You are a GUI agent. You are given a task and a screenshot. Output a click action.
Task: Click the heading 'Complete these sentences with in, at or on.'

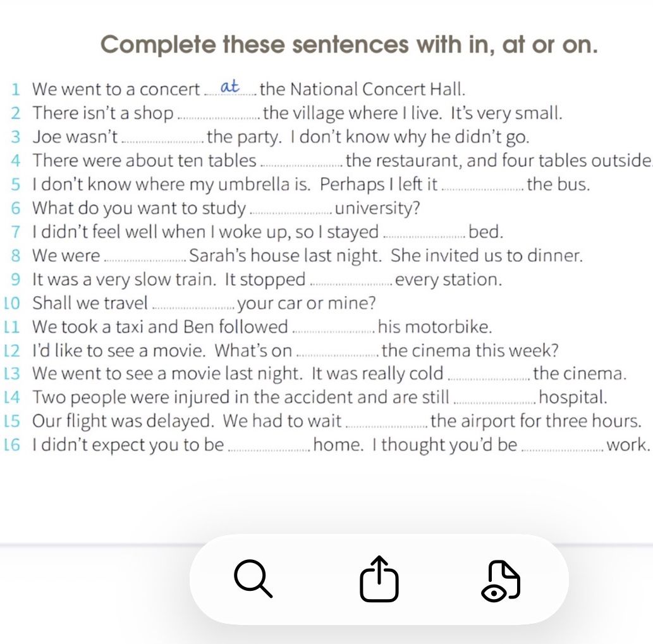point(349,44)
